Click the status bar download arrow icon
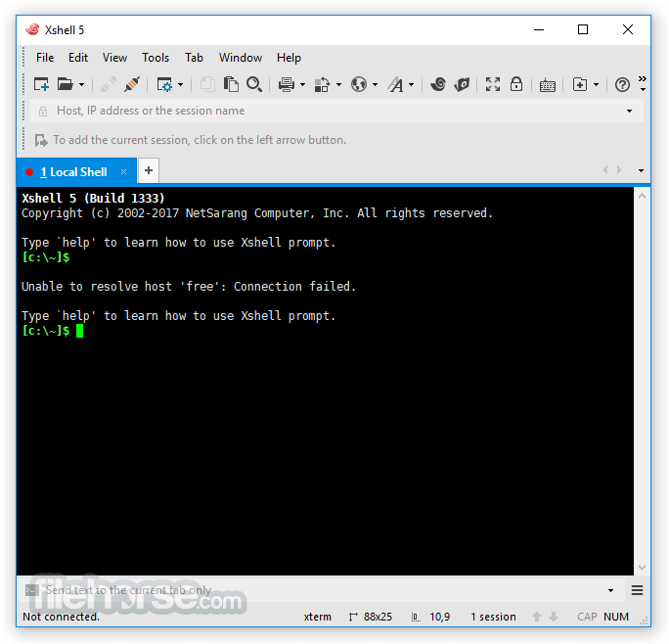The image size is (669, 644). point(554,617)
